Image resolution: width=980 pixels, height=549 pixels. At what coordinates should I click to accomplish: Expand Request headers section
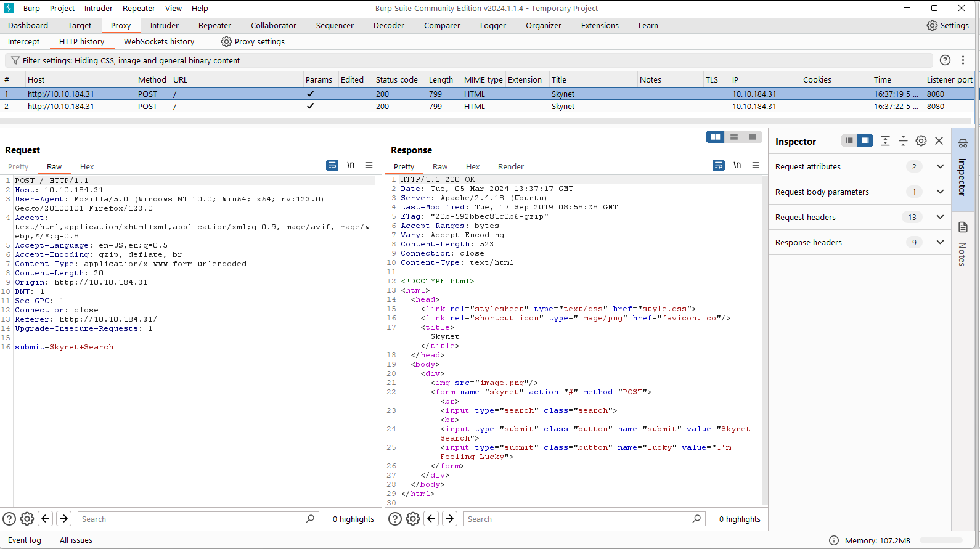click(x=940, y=217)
